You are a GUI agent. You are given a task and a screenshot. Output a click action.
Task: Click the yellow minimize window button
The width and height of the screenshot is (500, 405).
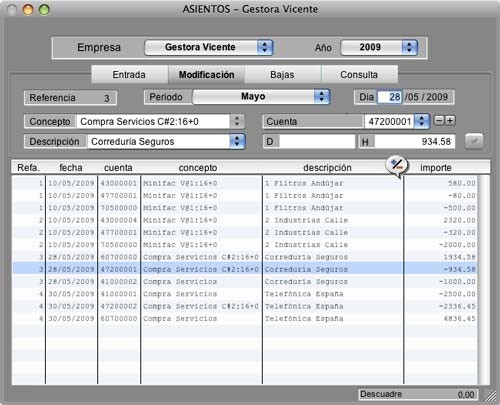click(x=28, y=9)
